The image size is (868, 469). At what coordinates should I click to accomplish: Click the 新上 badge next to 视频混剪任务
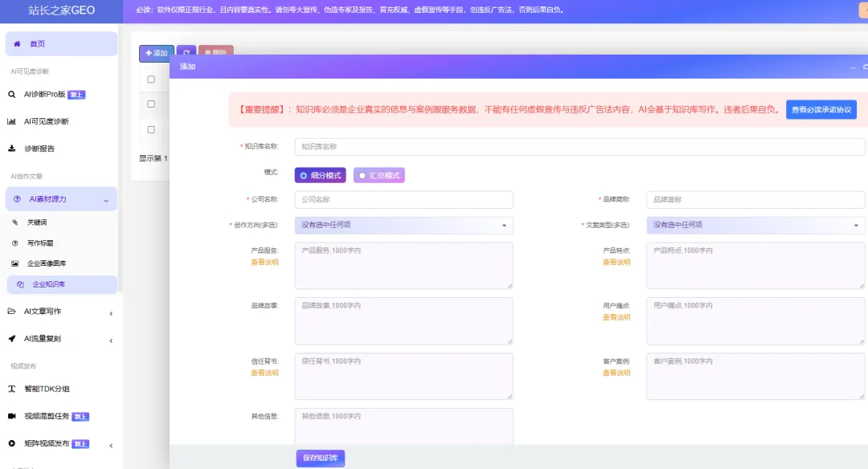coord(80,417)
